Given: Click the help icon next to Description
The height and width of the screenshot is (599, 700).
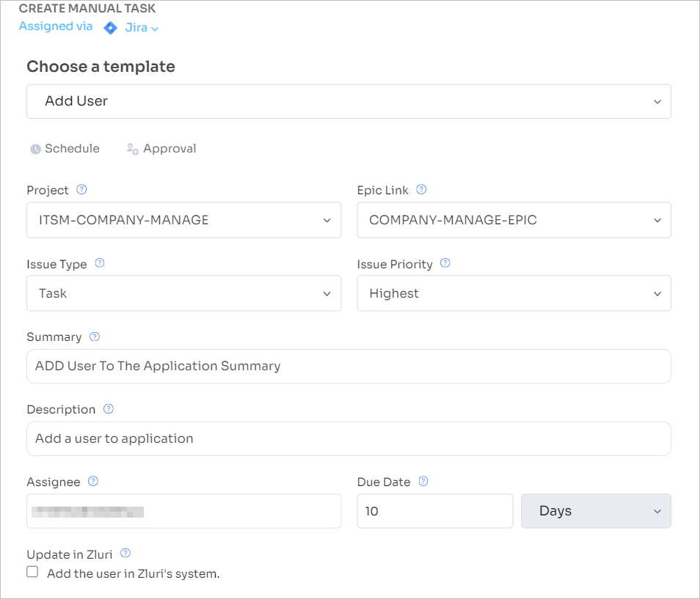Looking at the screenshot, I should click(109, 408).
